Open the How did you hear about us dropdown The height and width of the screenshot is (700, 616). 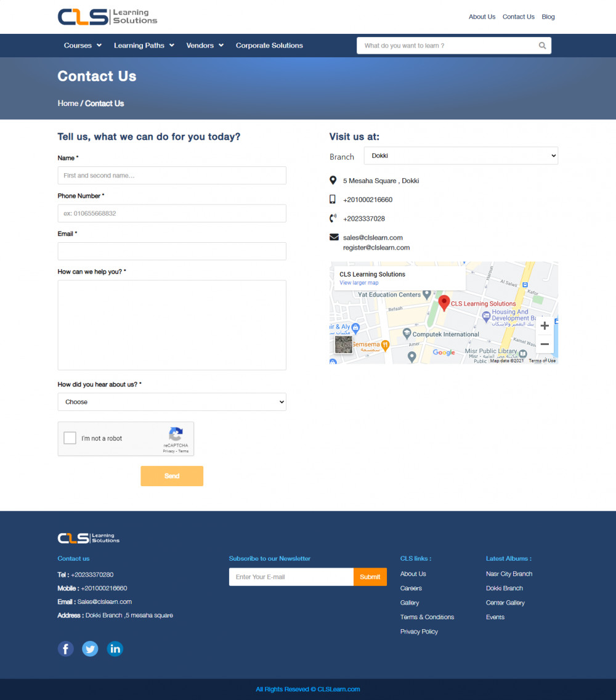171,402
